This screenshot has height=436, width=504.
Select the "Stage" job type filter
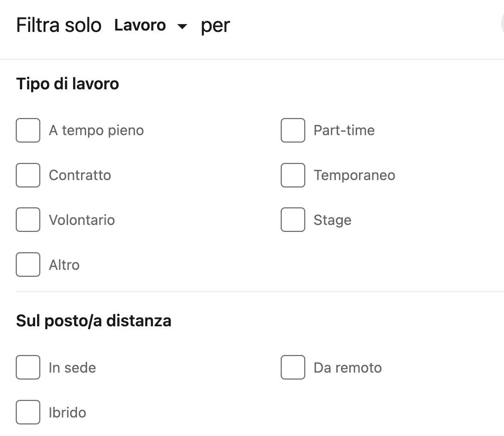[x=292, y=220]
